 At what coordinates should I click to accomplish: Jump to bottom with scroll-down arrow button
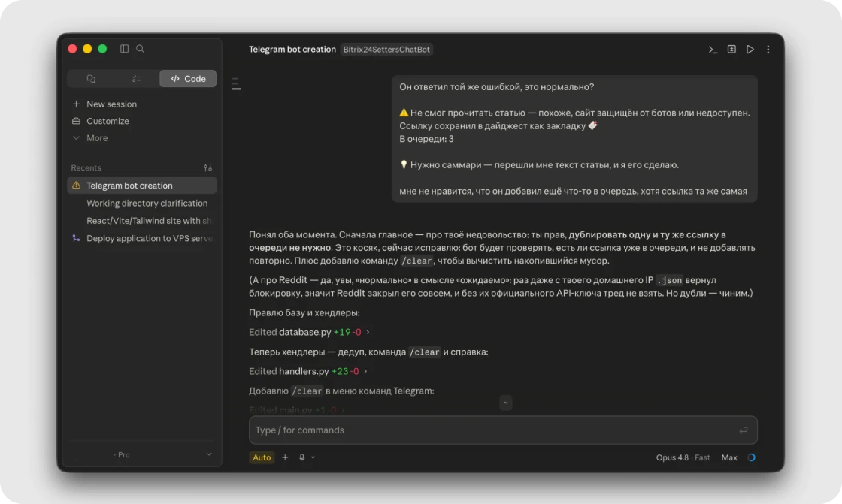click(505, 403)
